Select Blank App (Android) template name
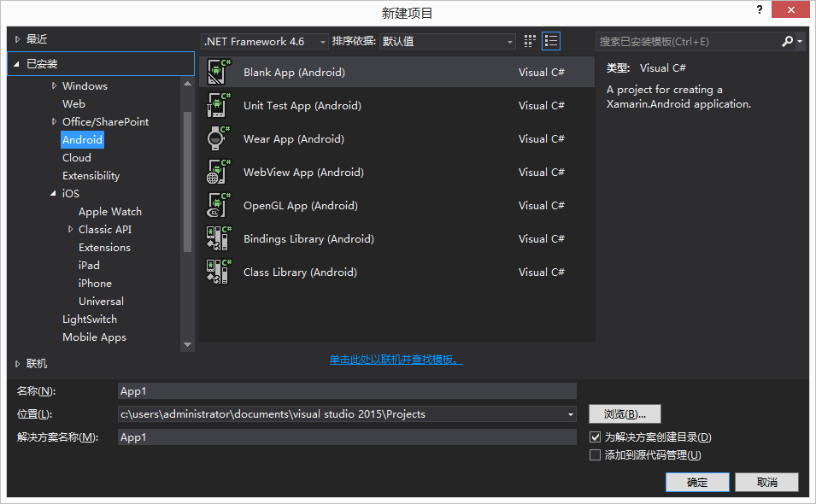The image size is (816, 504). (x=294, y=73)
